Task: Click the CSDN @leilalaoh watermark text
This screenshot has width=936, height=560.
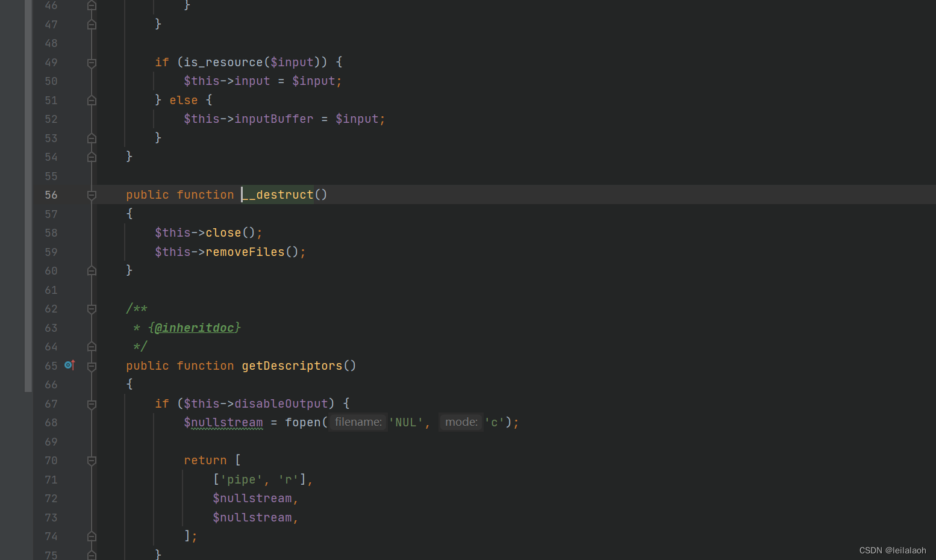Action: point(892,550)
